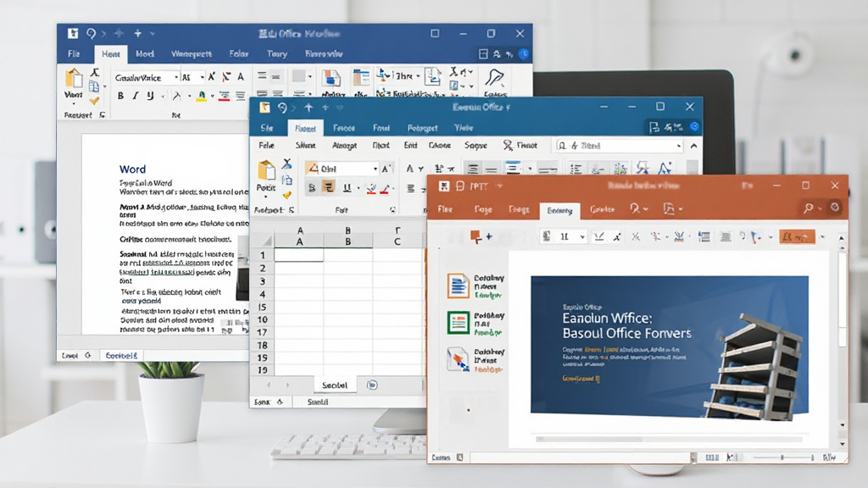The width and height of the screenshot is (868, 488).
Task: Click the Format Painter brush in the spreadsheet ribbon
Action: (x=287, y=195)
